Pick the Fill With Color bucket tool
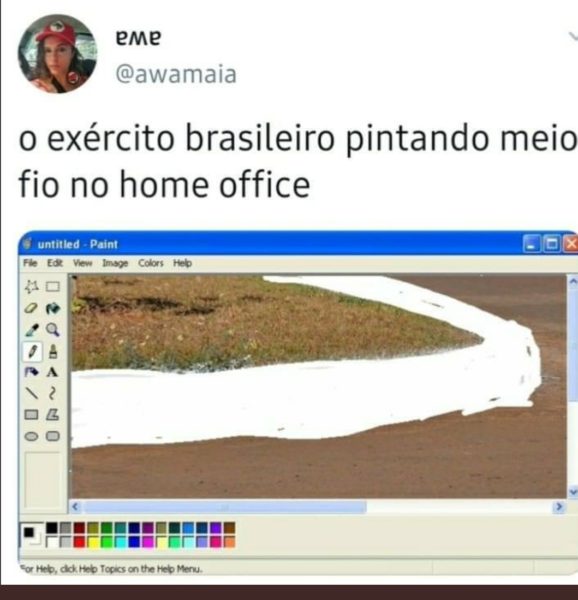This screenshot has height=600, width=578. (x=53, y=308)
